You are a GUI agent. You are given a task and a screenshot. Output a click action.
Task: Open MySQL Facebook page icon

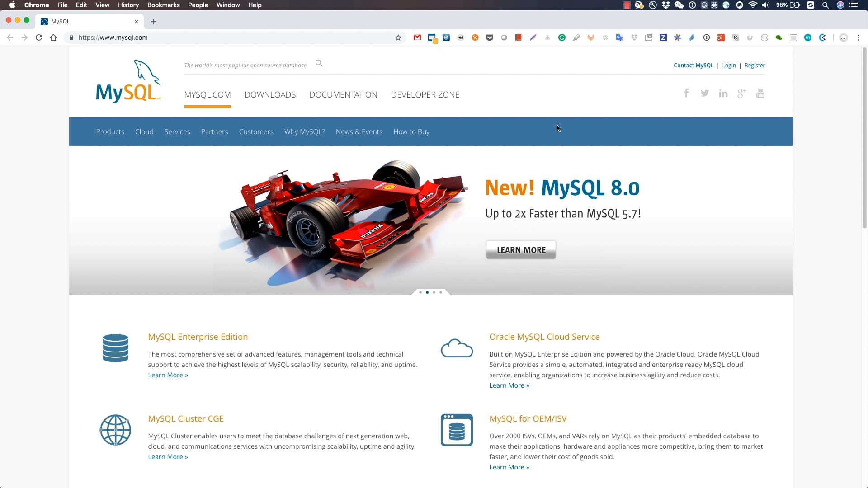tap(686, 93)
